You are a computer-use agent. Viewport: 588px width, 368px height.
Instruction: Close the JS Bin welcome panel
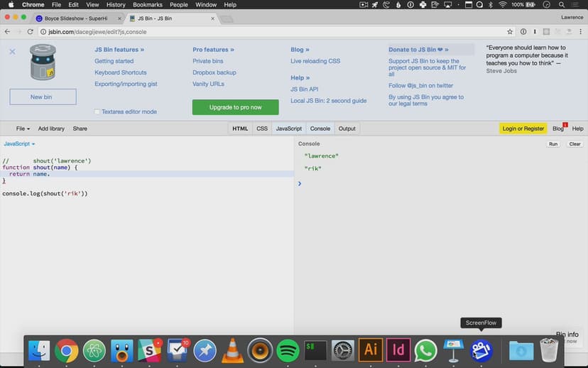click(12, 52)
